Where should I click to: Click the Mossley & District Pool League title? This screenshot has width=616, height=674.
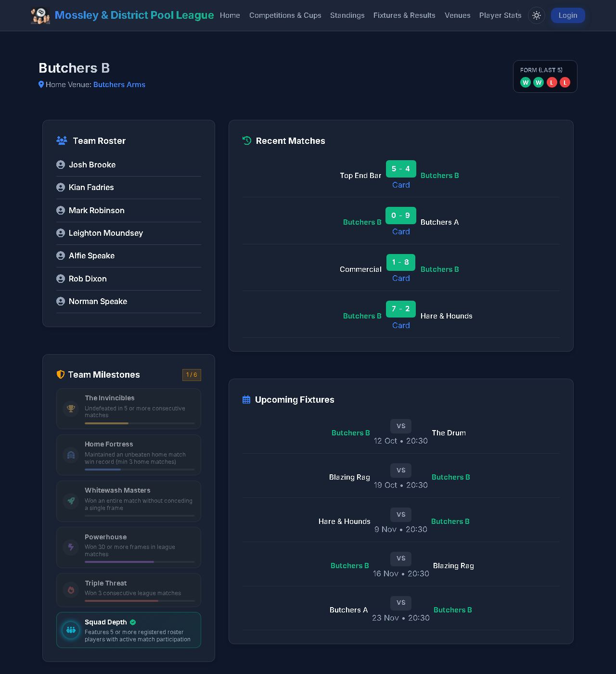(134, 15)
